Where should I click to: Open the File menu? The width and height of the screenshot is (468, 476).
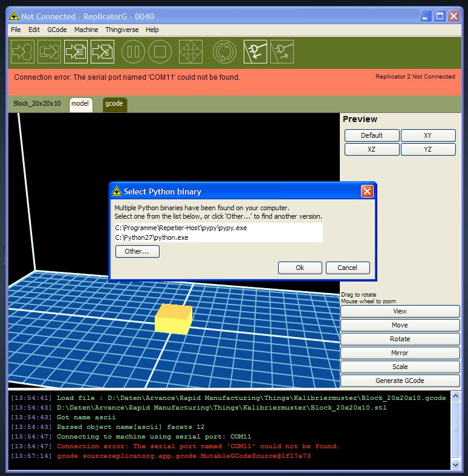[x=16, y=30]
